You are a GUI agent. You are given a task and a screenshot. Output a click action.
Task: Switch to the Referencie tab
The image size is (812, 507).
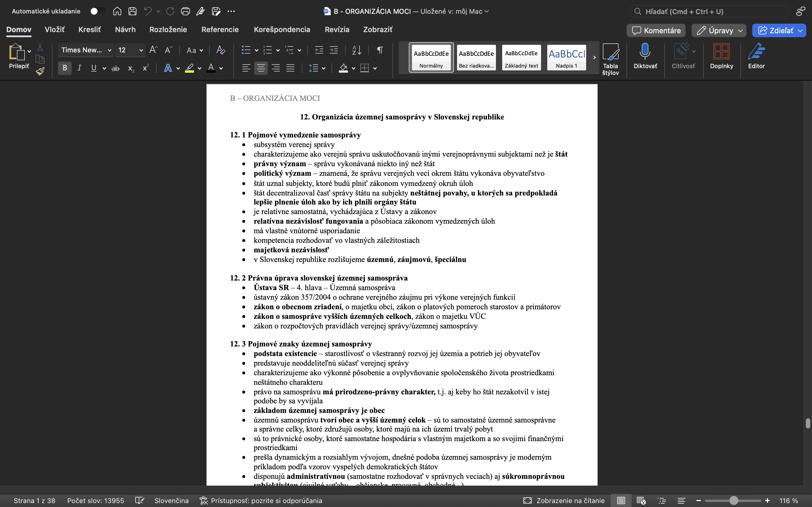coord(220,30)
